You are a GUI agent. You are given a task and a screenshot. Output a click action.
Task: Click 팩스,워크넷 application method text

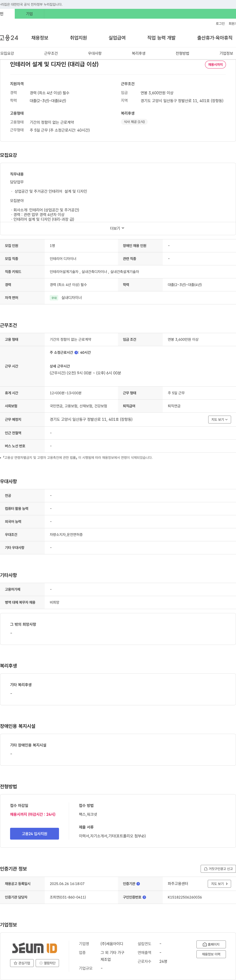tap(88, 815)
